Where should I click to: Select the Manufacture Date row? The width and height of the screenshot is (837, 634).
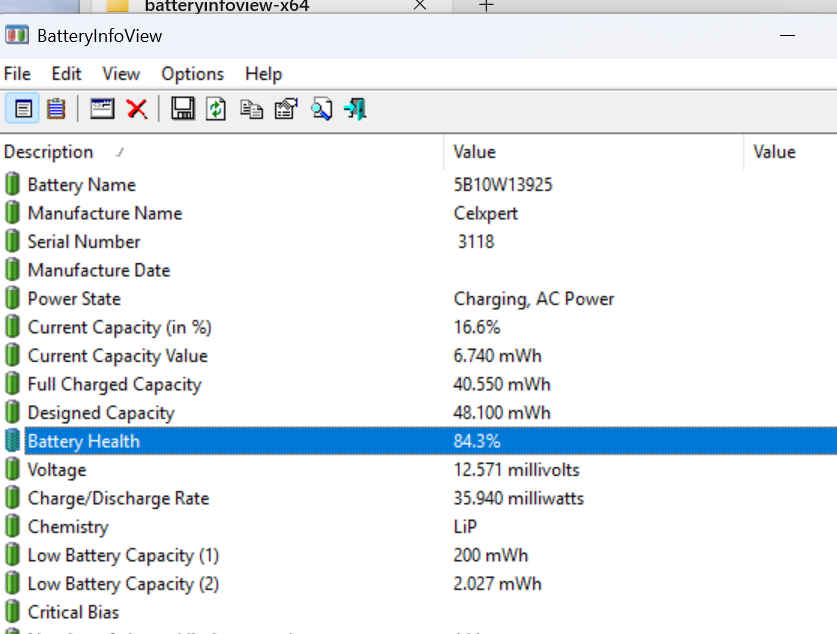(418, 270)
